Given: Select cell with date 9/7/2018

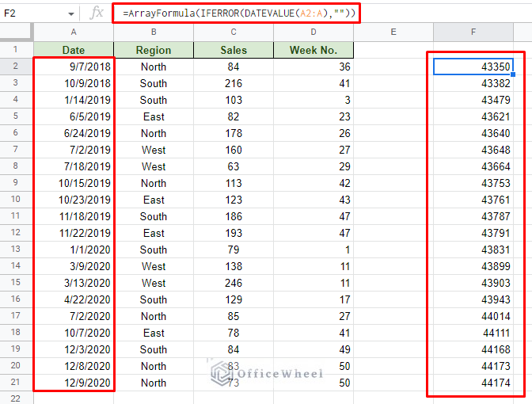Looking at the screenshot, I should [x=74, y=67].
